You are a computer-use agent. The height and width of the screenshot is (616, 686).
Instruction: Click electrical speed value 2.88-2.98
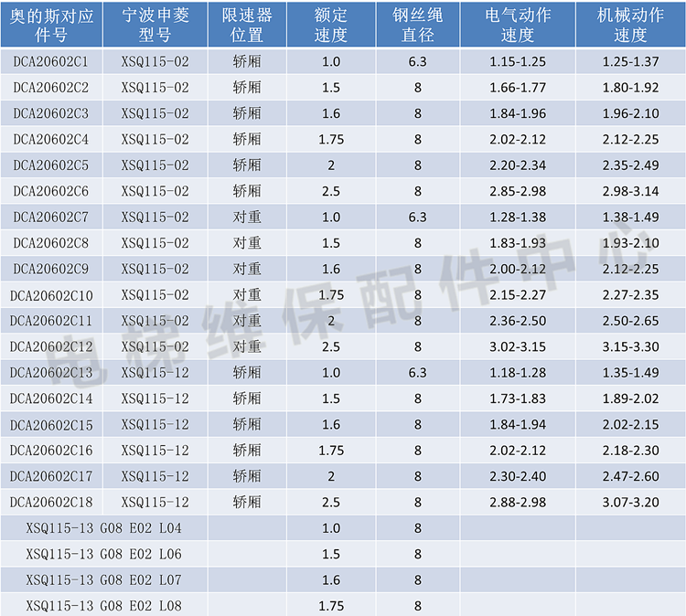[518, 502]
